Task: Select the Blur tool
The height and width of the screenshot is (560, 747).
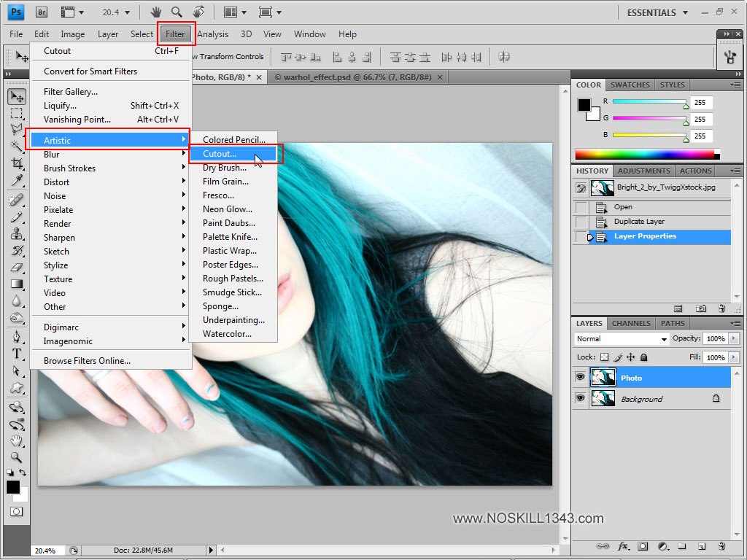Action: (18, 300)
